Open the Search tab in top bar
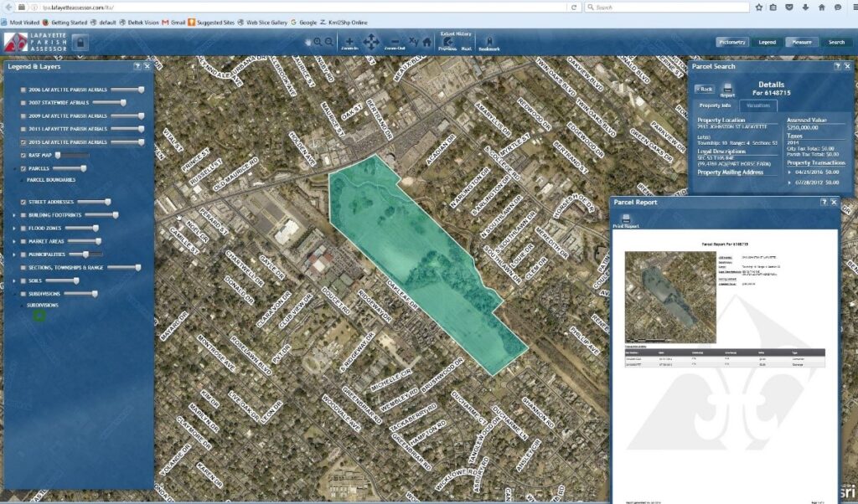 click(x=836, y=42)
